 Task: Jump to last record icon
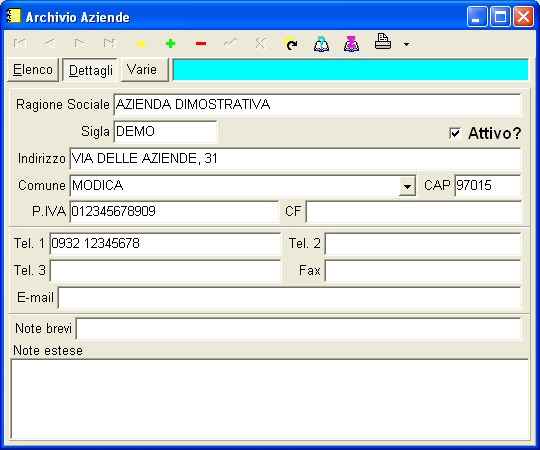coord(110,43)
